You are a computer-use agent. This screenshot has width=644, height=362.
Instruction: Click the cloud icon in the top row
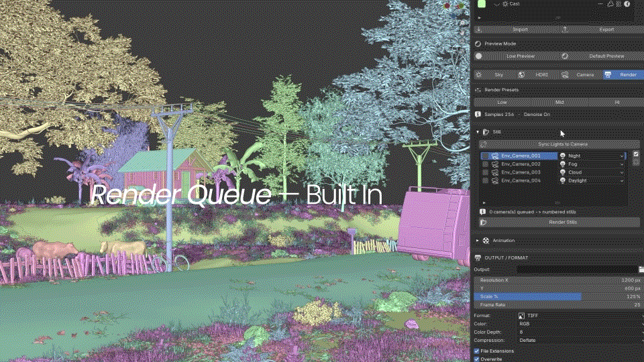click(x=610, y=4)
